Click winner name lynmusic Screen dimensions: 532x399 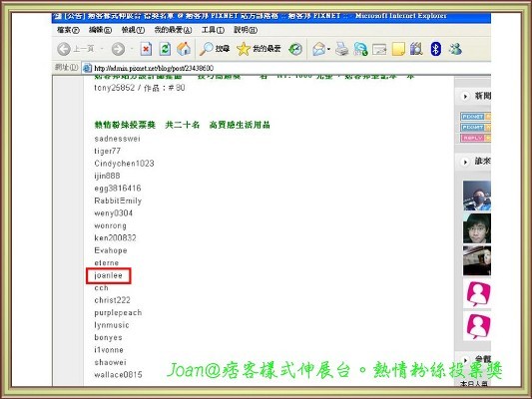point(112,325)
